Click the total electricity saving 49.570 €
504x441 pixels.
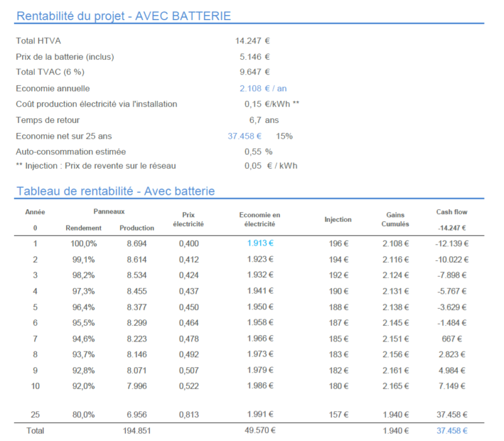260,431
